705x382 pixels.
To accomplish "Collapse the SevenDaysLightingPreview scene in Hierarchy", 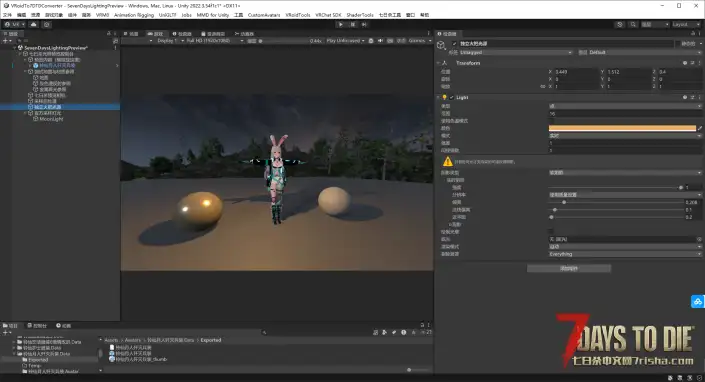I will pos(14,47).
